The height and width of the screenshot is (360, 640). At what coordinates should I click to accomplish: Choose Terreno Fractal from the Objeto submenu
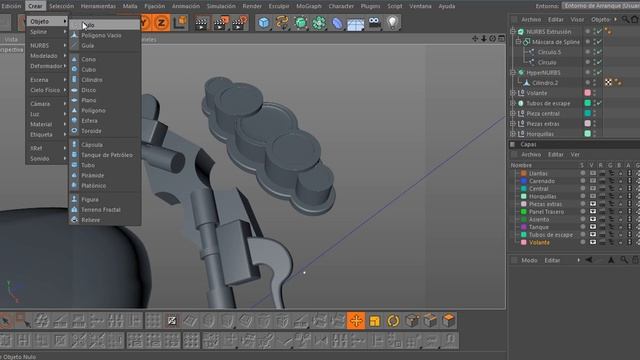105,209
